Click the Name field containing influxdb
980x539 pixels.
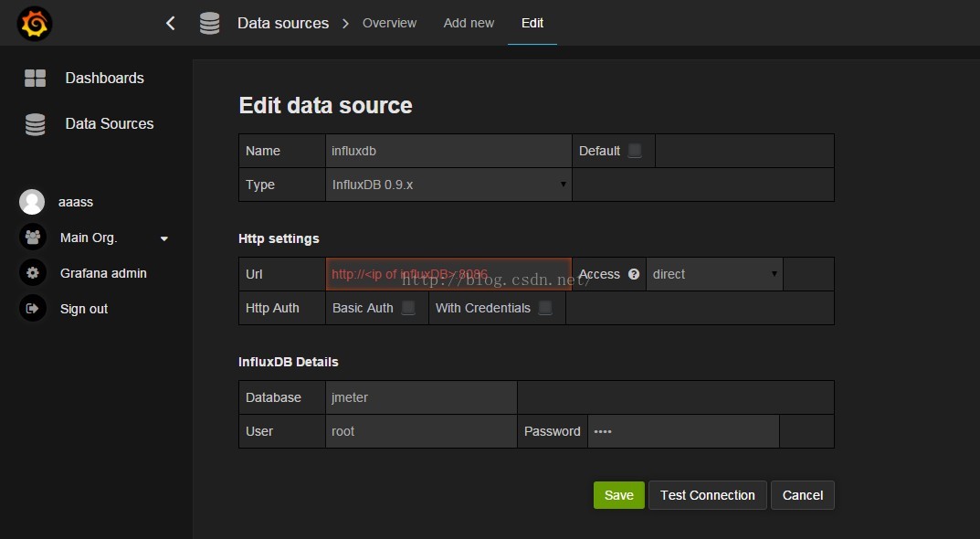pos(448,151)
